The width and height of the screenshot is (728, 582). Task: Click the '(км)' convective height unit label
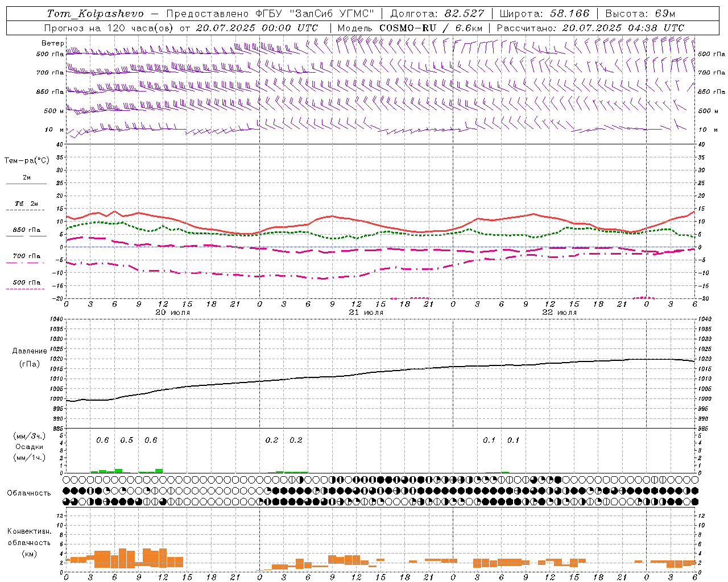[29, 554]
